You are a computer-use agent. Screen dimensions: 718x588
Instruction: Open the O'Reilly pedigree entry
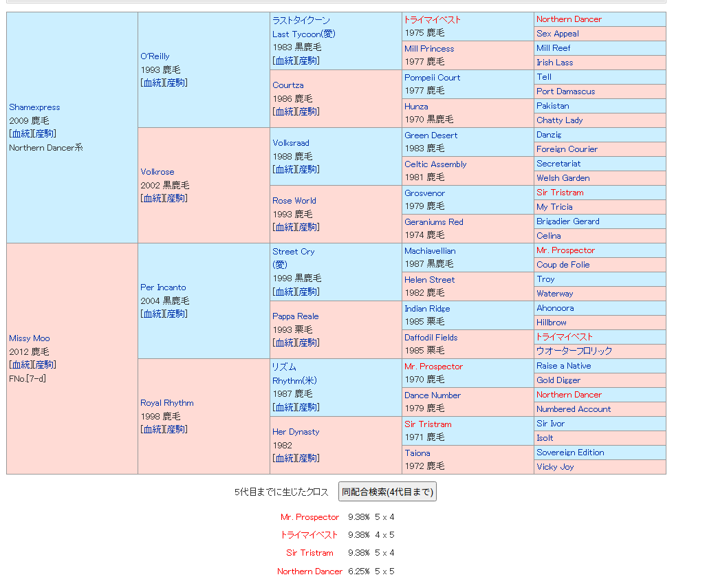155,56
